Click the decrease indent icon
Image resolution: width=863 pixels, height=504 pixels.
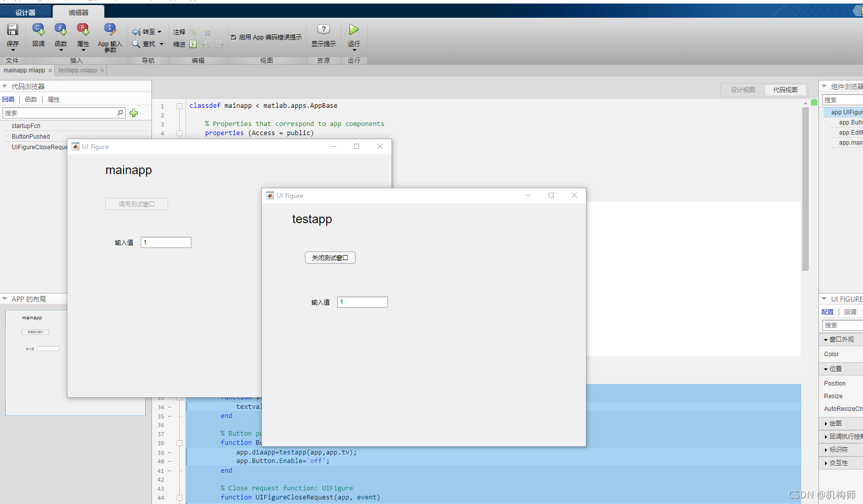(x=219, y=45)
